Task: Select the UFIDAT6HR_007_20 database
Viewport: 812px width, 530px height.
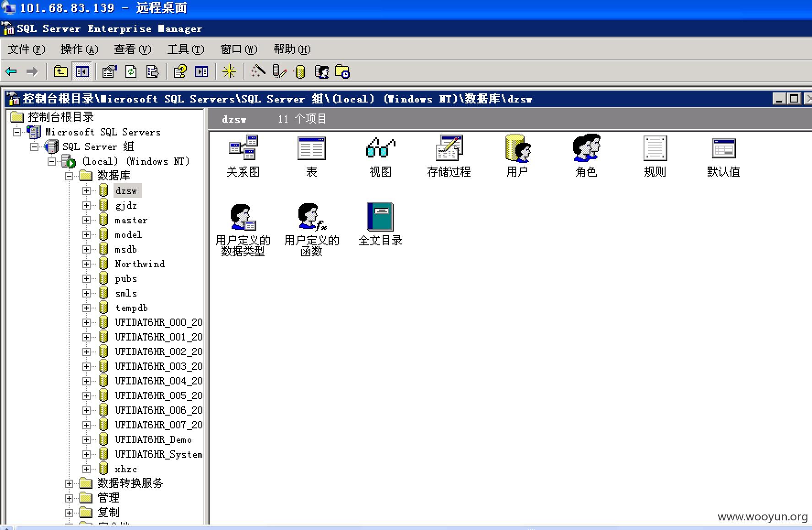Action: [x=158, y=425]
